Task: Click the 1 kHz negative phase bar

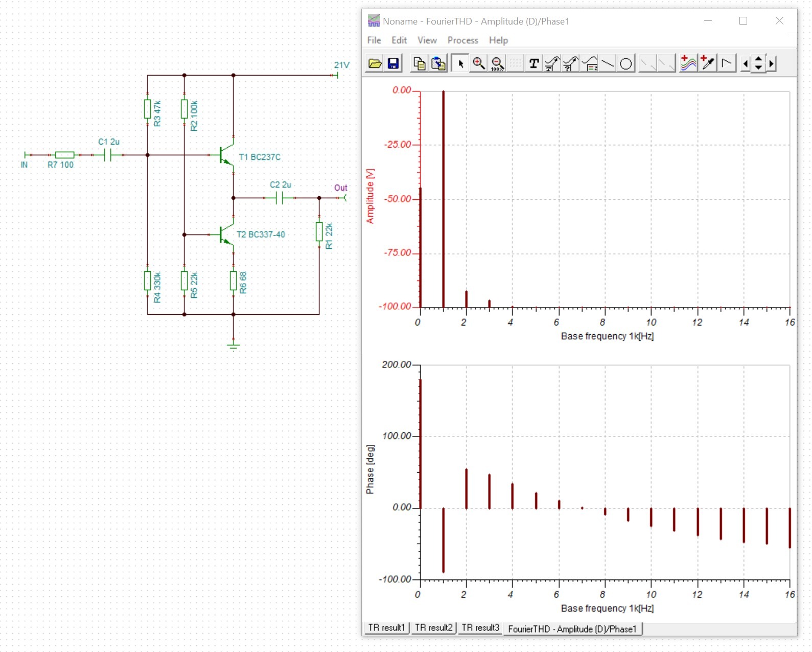Action: click(443, 540)
